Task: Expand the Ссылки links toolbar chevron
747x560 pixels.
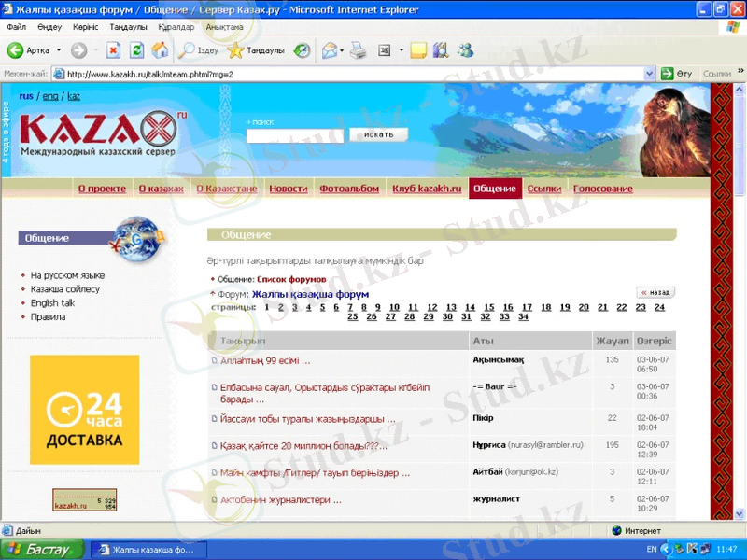Action: [x=740, y=71]
